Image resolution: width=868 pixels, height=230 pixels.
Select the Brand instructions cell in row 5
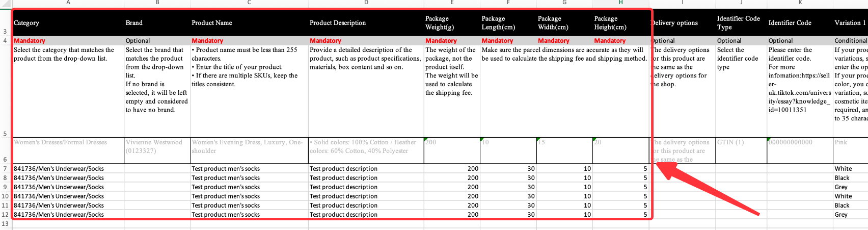[x=157, y=91]
